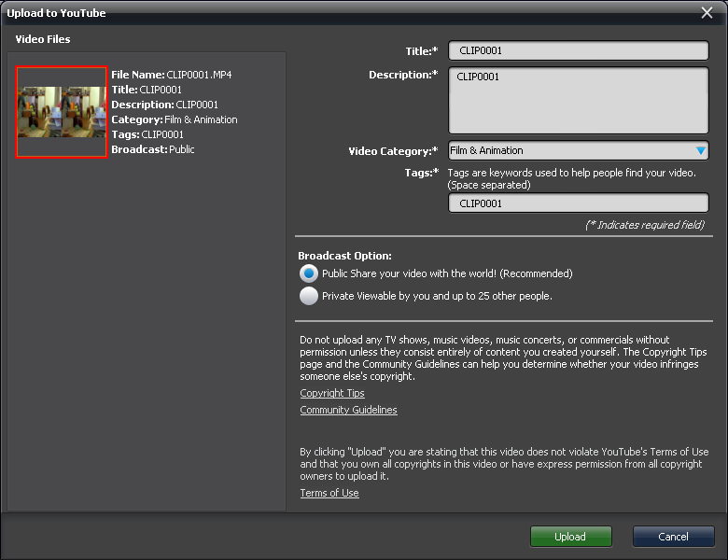Open the Copyright Tips link
728x560 pixels.
click(x=332, y=393)
